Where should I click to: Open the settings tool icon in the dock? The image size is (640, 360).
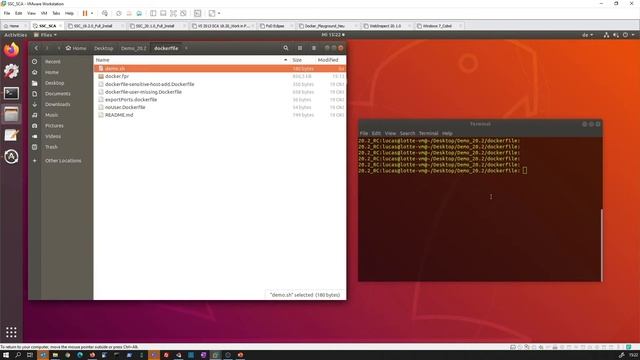click(x=11, y=71)
